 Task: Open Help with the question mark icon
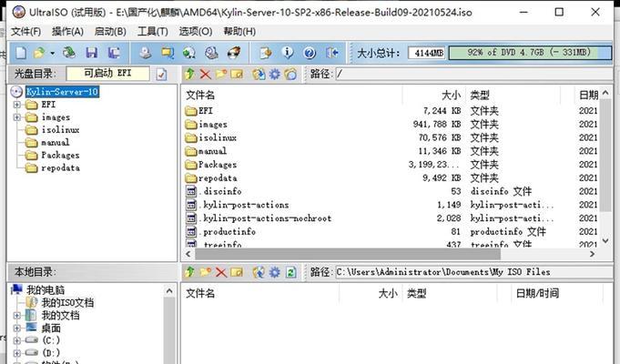tap(310, 53)
